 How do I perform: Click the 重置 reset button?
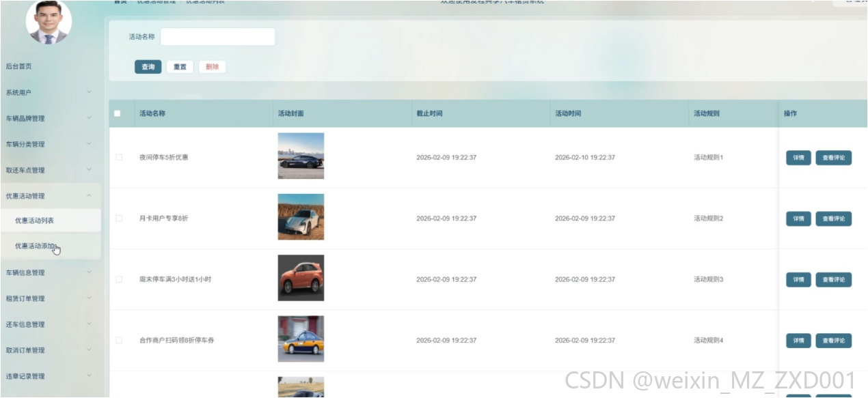pos(180,67)
